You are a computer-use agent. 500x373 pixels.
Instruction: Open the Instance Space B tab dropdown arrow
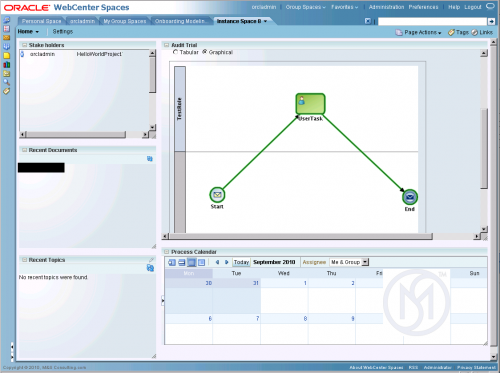point(265,21)
